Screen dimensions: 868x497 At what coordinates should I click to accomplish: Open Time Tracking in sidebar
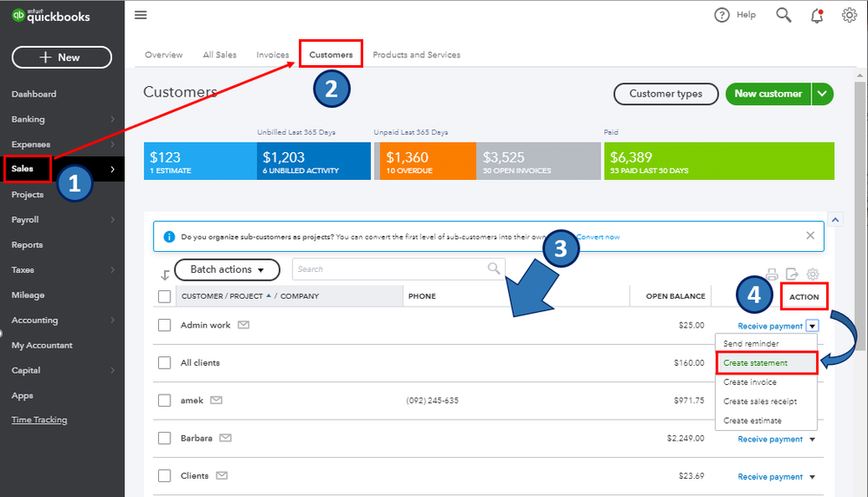[x=39, y=420]
